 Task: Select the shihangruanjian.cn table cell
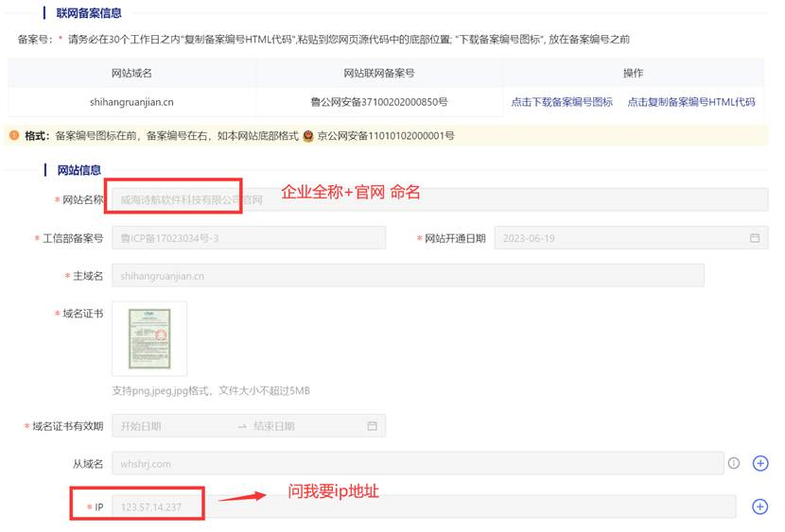[x=131, y=102]
